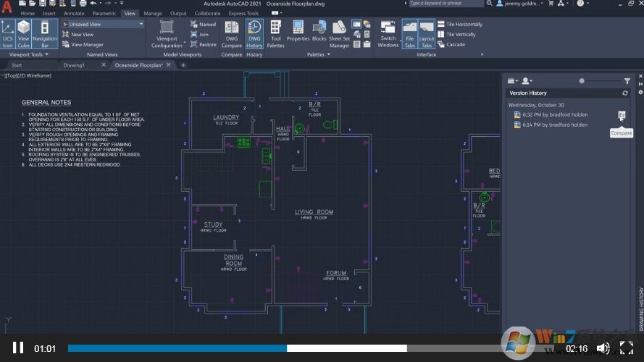Click the Compare icon for 6:32 PM version
Image resolution: width=644 pixels, height=362 pixels.
click(621, 115)
